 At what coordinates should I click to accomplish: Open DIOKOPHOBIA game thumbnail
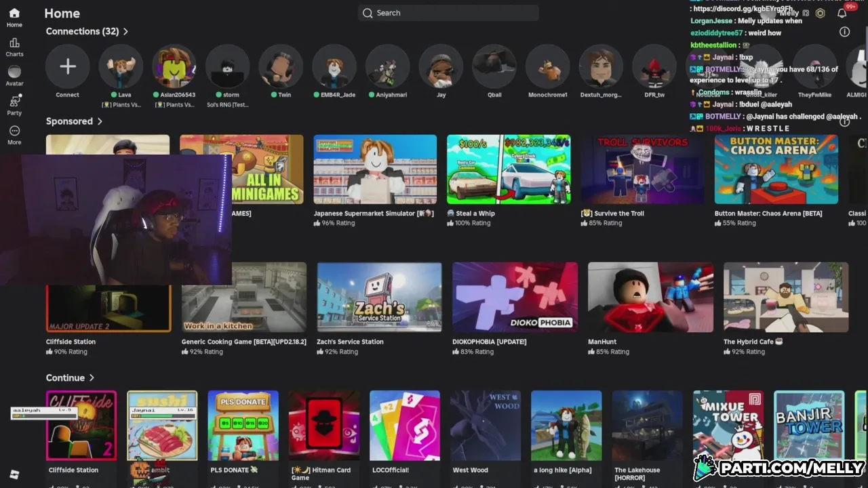click(x=515, y=298)
